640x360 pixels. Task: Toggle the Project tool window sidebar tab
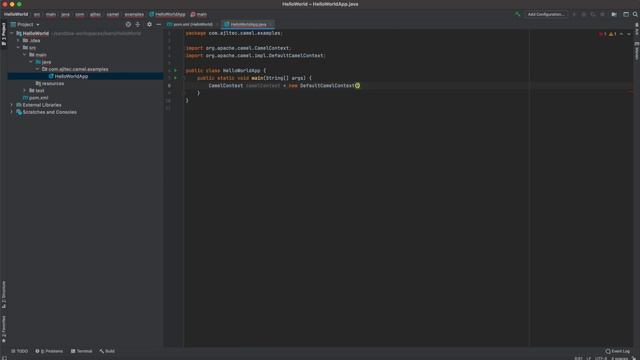click(x=4, y=34)
